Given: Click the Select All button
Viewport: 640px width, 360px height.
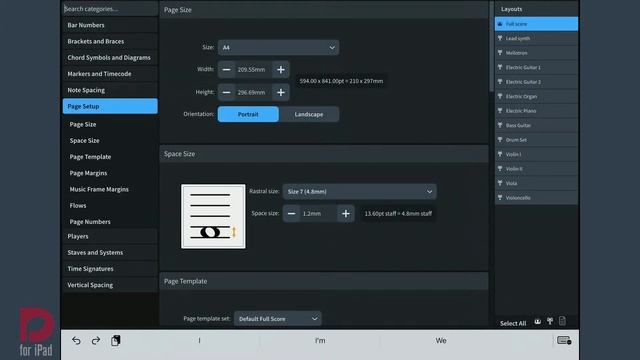Looking at the screenshot, I should [x=513, y=323].
